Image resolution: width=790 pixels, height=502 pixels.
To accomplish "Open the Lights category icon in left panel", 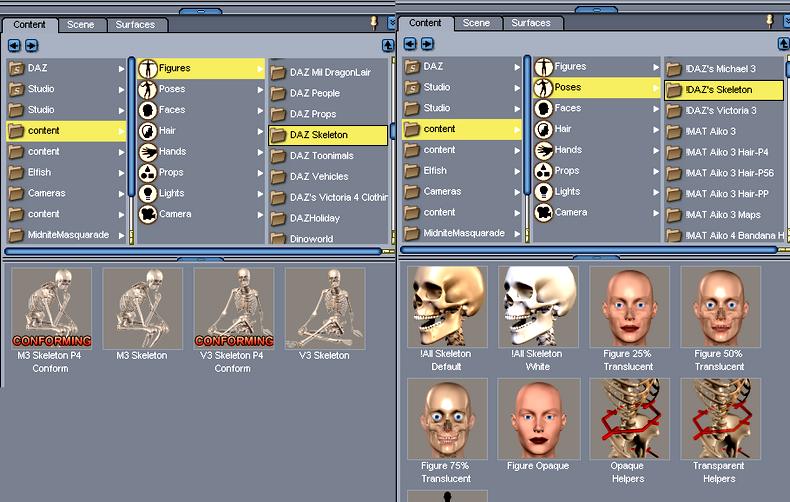I will tap(148, 194).
